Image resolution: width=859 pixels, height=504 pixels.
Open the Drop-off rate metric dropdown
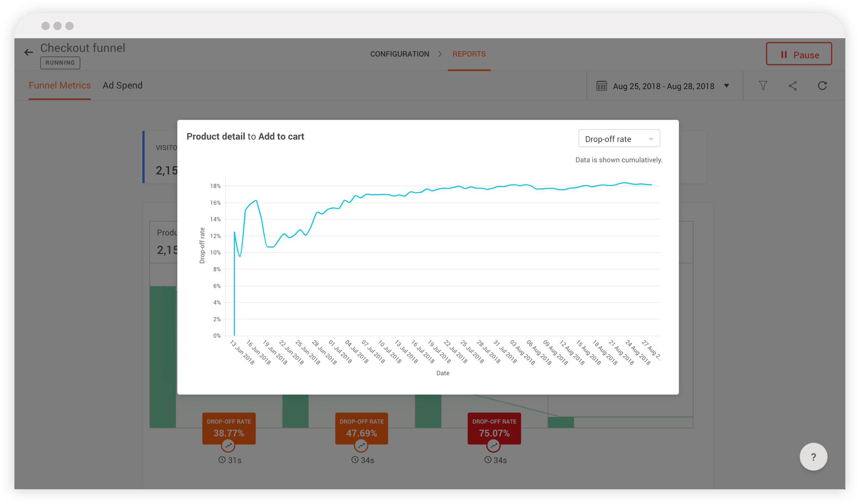619,139
